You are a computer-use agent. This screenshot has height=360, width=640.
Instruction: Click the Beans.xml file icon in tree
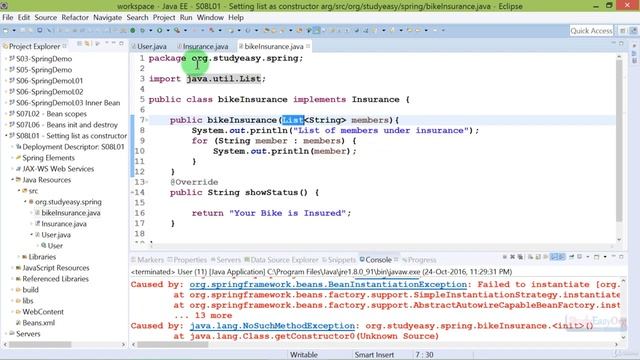pos(18,322)
